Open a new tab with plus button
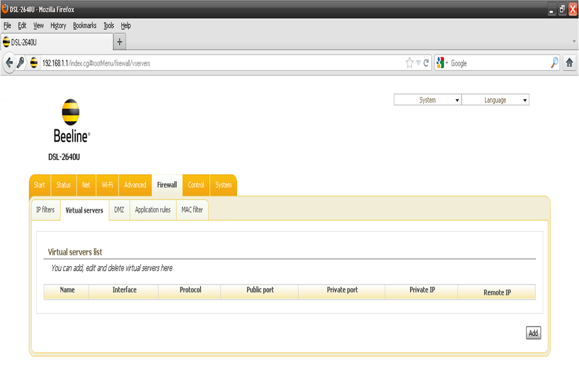 point(120,42)
